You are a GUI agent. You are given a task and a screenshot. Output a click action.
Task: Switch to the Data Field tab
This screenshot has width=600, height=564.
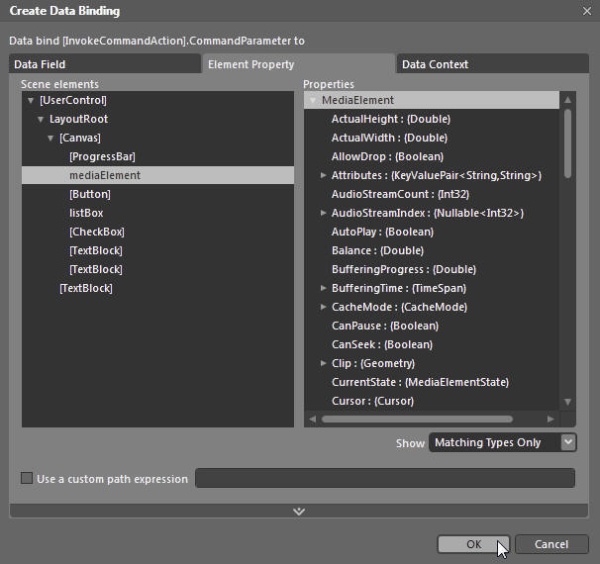coord(104,64)
